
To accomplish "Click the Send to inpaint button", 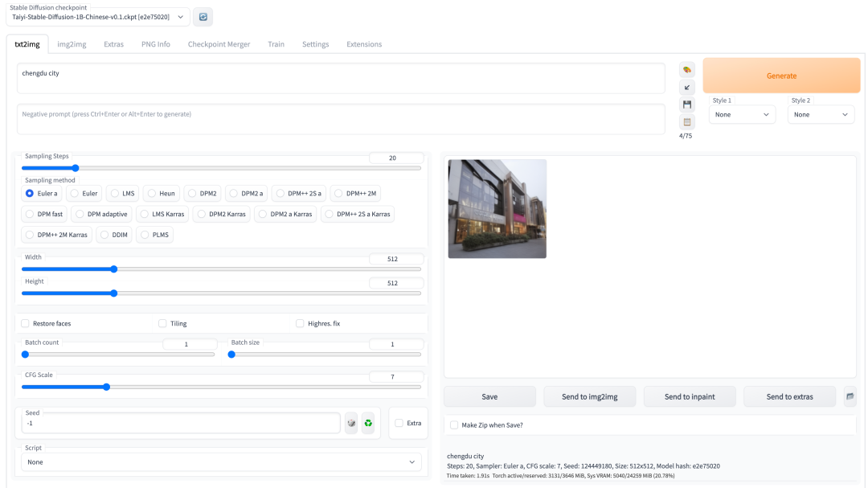I will (x=689, y=396).
